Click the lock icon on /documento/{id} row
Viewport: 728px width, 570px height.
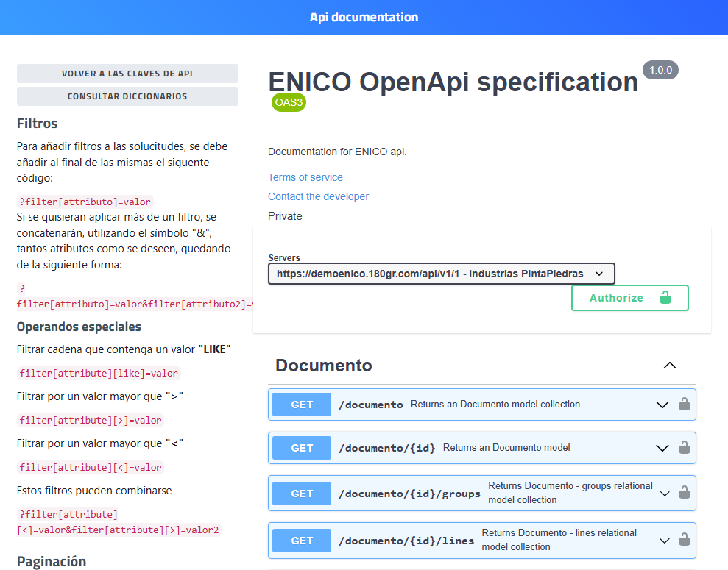[684, 447]
